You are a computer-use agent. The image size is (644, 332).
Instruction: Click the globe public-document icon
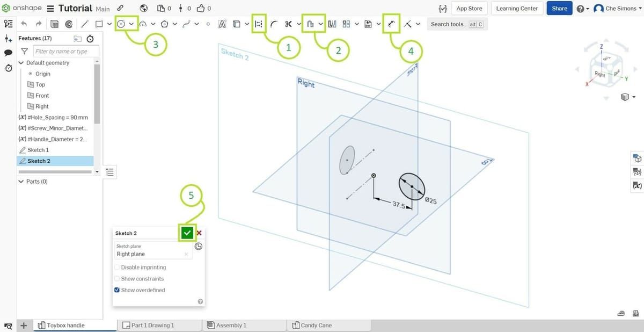[x=143, y=9]
